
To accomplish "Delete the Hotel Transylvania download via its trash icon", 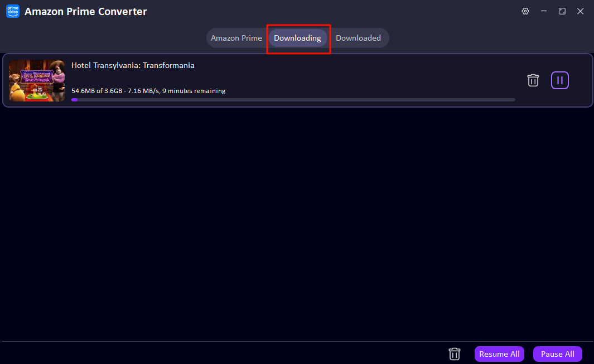I will (x=533, y=80).
